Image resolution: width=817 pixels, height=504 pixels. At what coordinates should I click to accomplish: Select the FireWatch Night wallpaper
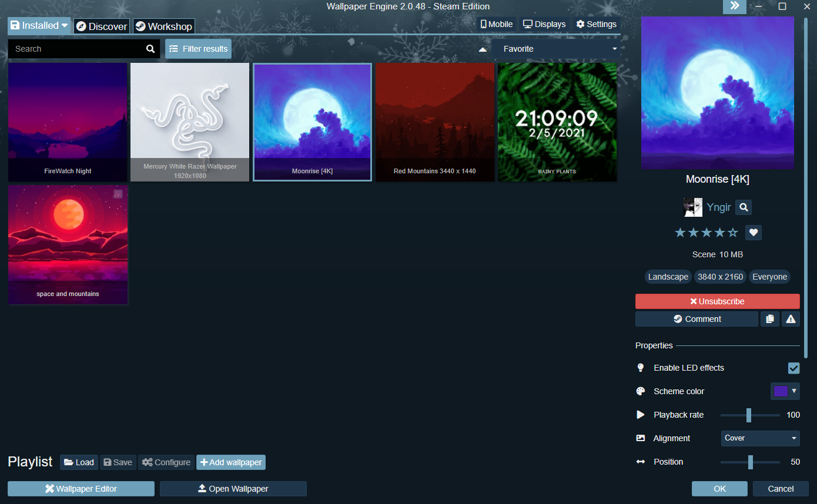(x=68, y=122)
